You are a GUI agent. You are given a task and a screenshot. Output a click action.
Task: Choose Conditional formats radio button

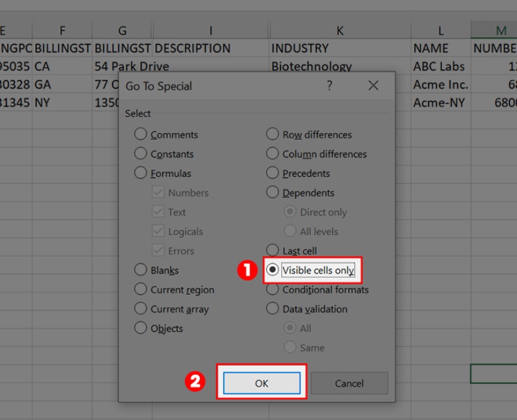click(273, 289)
